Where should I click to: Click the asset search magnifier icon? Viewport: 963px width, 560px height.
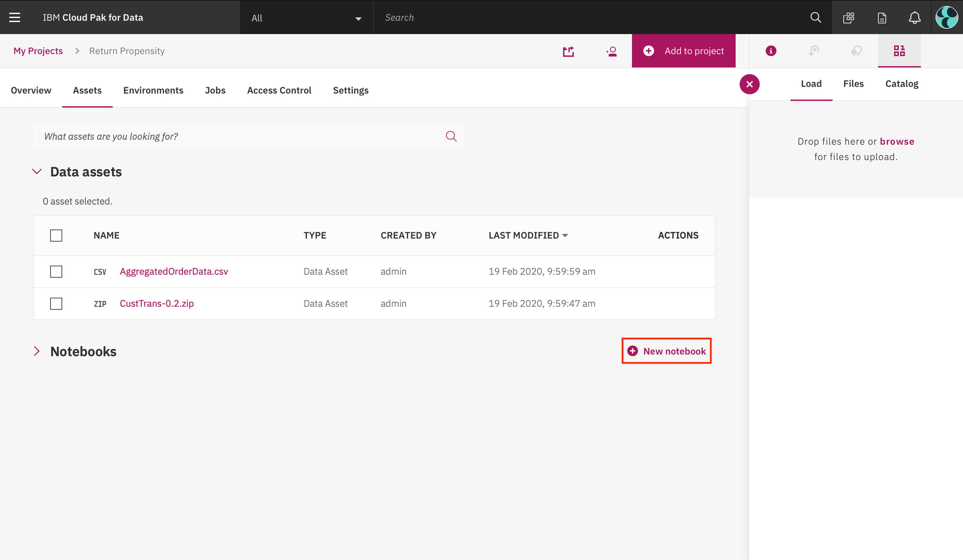point(451,136)
